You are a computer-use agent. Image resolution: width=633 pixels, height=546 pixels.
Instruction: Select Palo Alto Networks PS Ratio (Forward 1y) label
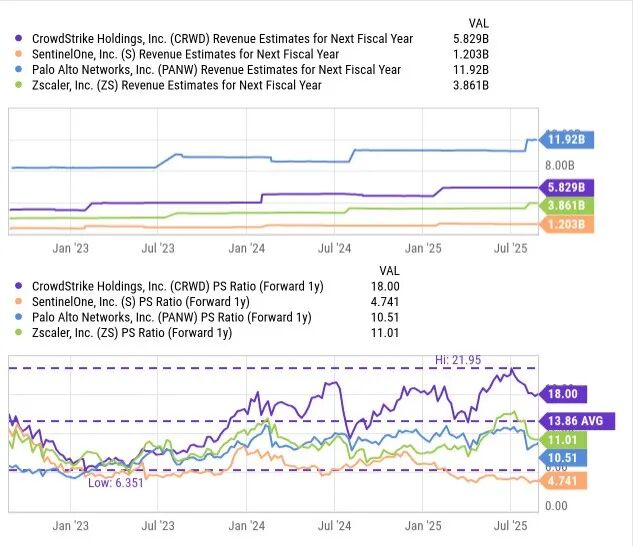[172, 317]
